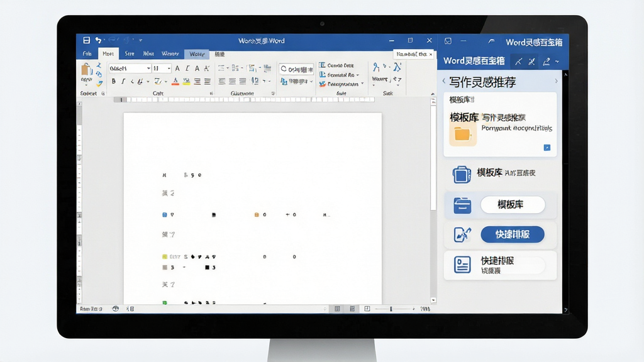
Task: Open the font name combo box
Action: (x=130, y=68)
